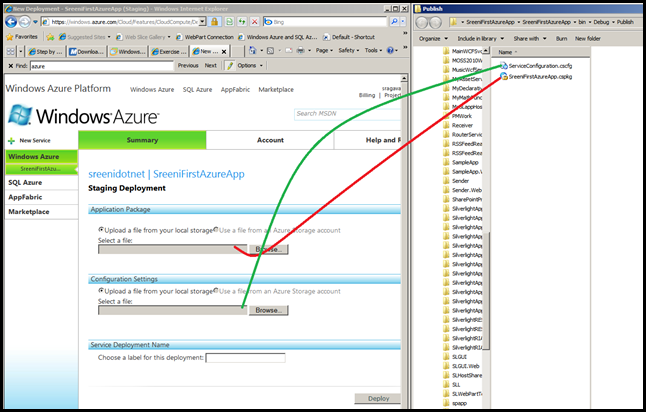
Task: Toggle the find highlight pencil icon
Action: tap(230, 66)
